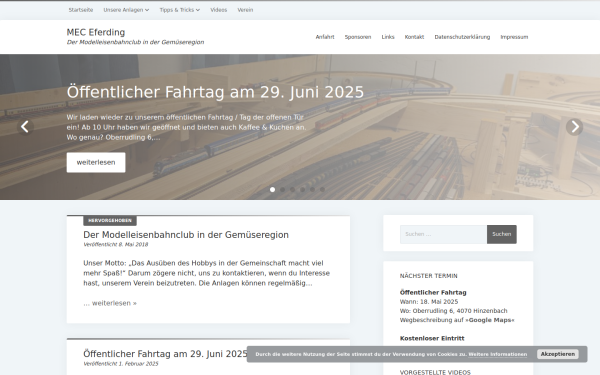Click 'Wo: Oberrudling 6, 4070 Hinzenbach' text
The width and height of the screenshot is (600, 375).
[x=453, y=311]
